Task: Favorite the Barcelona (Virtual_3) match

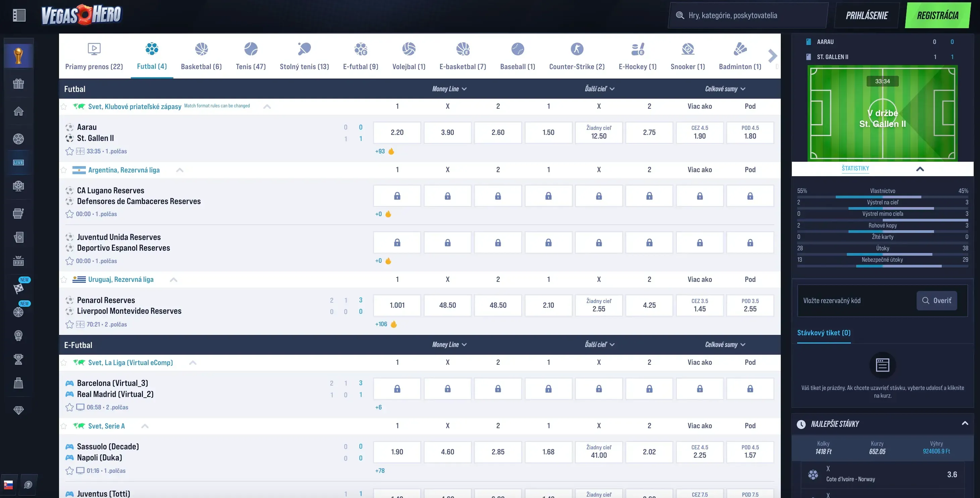Action: (70, 407)
